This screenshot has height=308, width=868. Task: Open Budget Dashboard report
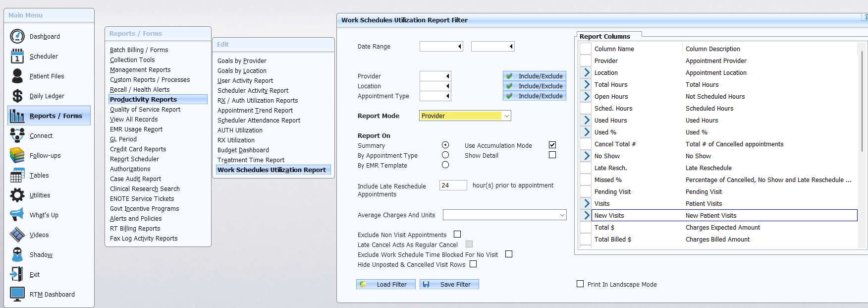click(243, 150)
